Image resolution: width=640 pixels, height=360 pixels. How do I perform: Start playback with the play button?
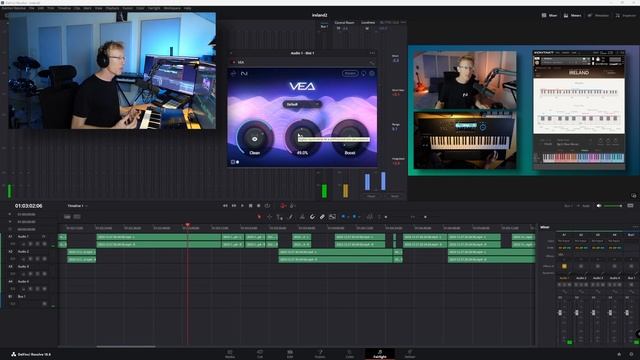pyautogui.click(x=242, y=206)
